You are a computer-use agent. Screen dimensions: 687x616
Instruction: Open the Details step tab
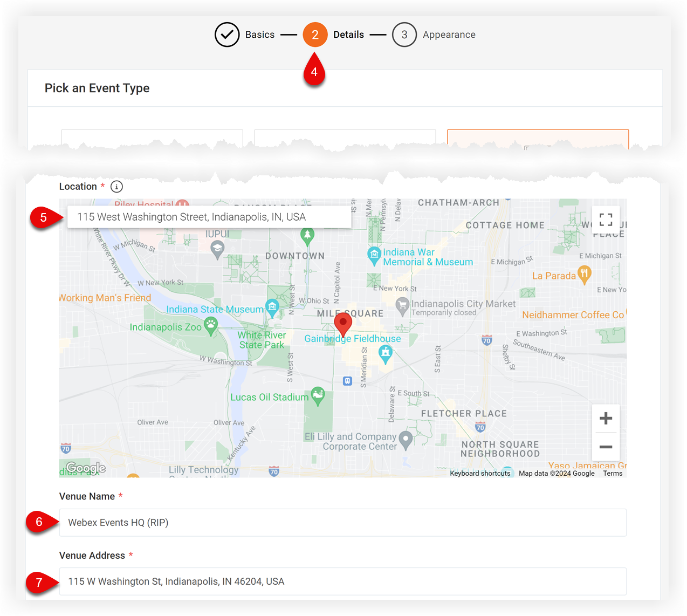[348, 35]
